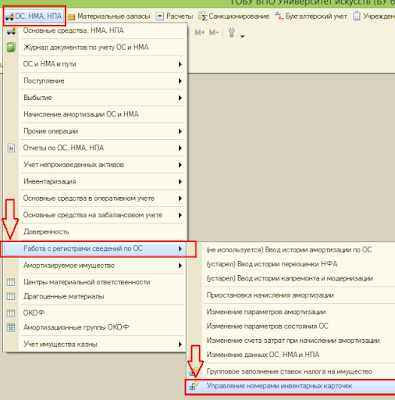Screen dimensions: 395x400
Task: Expand the Поступление submenu arrow
Action: tap(180, 81)
